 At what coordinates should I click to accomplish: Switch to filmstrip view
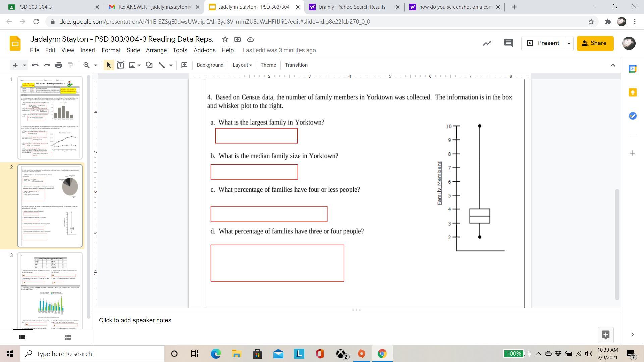pyautogui.click(x=22, y=337)
